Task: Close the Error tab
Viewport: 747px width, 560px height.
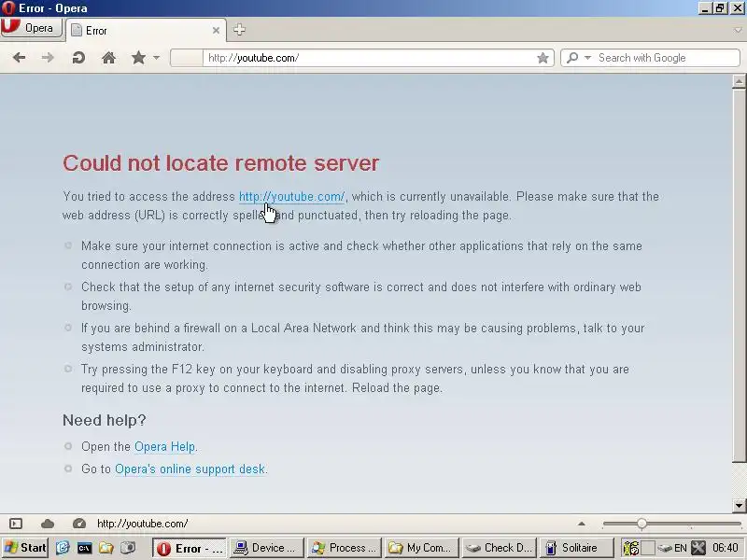Action: click(216, 31)
